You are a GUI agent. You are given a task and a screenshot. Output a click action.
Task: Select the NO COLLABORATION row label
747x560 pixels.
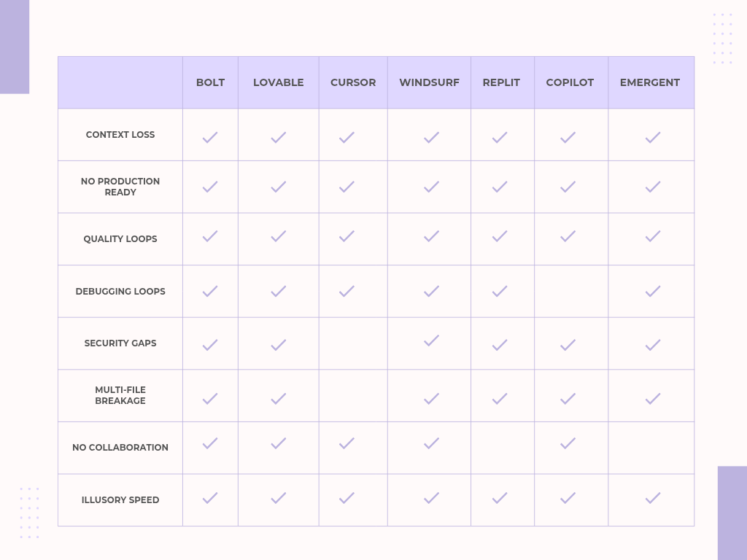pos(120,448)
